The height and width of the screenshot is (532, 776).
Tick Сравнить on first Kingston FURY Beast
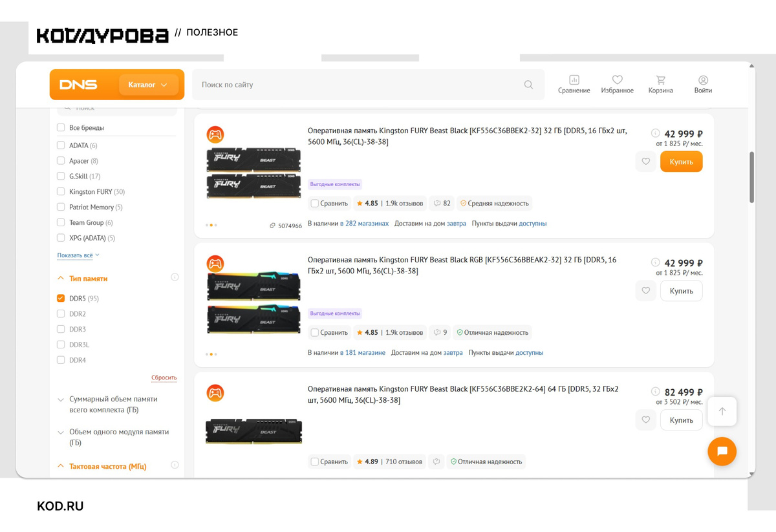314,204
